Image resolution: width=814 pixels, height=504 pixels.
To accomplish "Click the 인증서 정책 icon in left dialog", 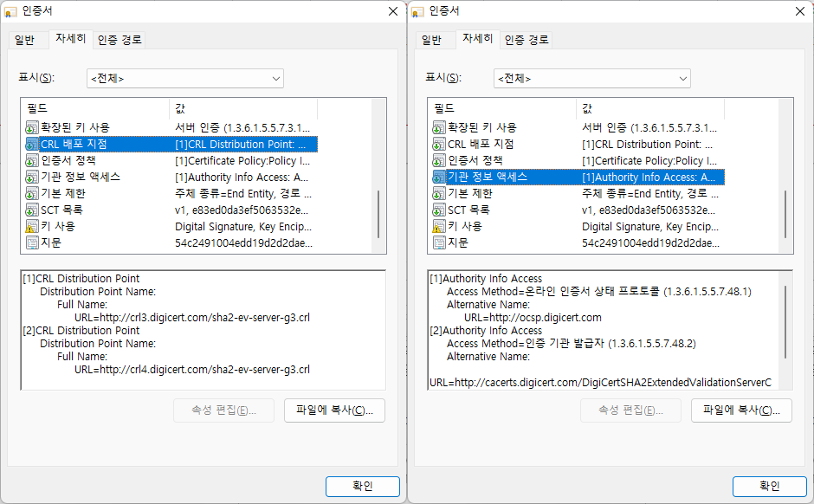I will click(x=32, y=160).
